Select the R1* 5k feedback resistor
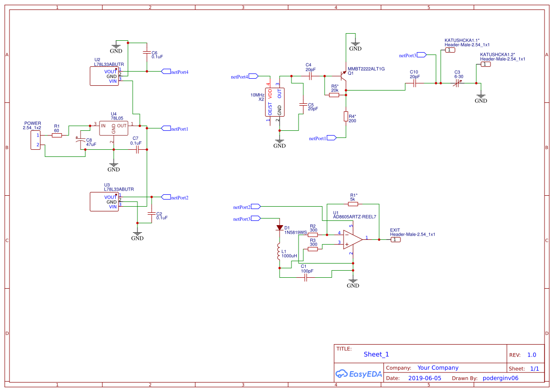This screenshot has width=554, height=392. pyautogui.click(x=352, y=205)
